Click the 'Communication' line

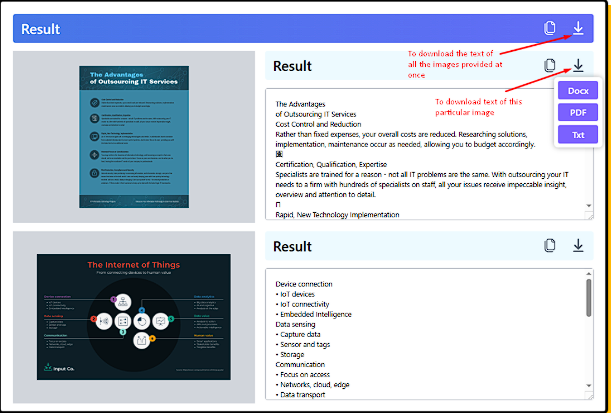(300, 365)
